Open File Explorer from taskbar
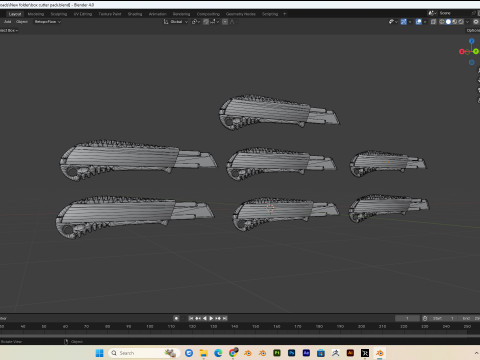Viewport: 480px width, 360px height. coord(204,353)
